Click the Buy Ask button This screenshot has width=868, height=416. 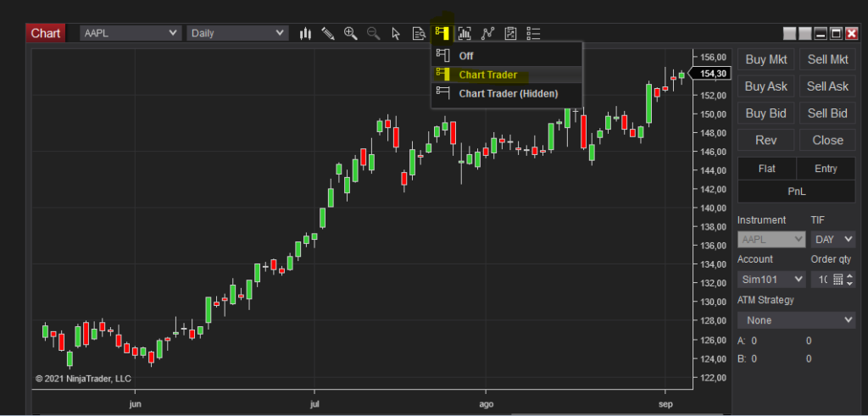pos(766,86)
